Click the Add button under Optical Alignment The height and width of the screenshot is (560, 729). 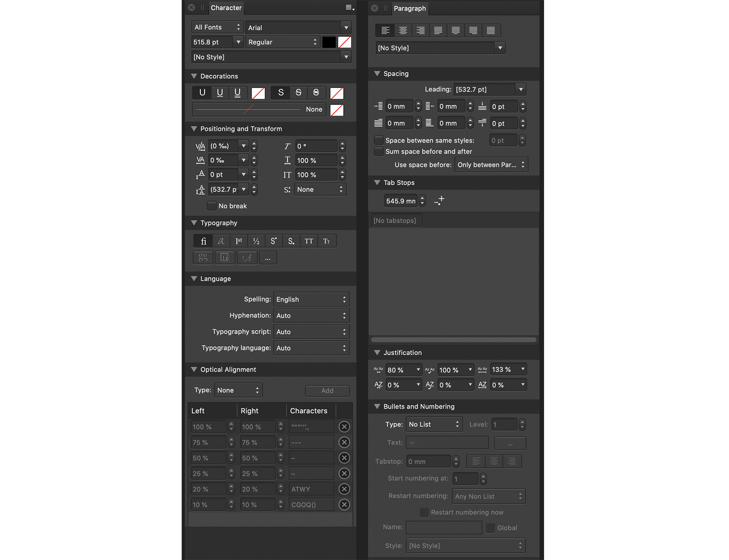(x=327, y=391)
